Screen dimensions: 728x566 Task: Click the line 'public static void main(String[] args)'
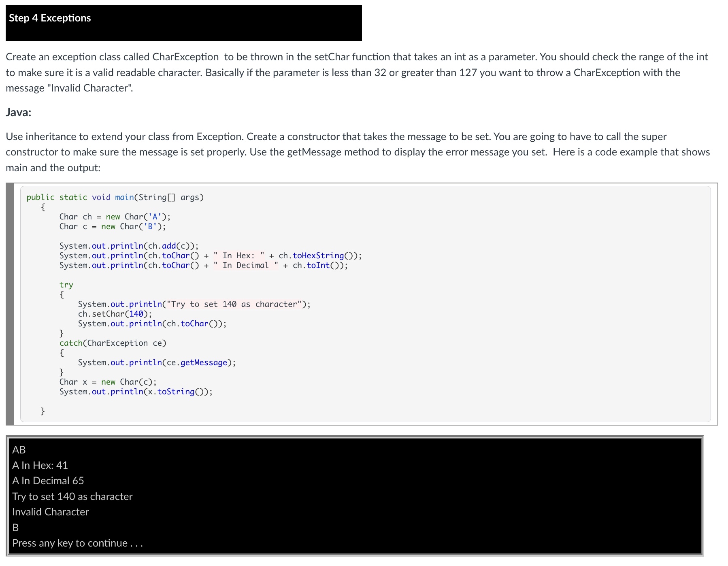[115, 197]
